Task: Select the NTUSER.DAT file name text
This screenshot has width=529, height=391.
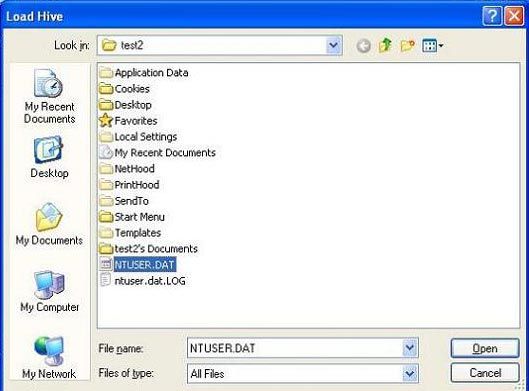Action: [x=144, y=264]
